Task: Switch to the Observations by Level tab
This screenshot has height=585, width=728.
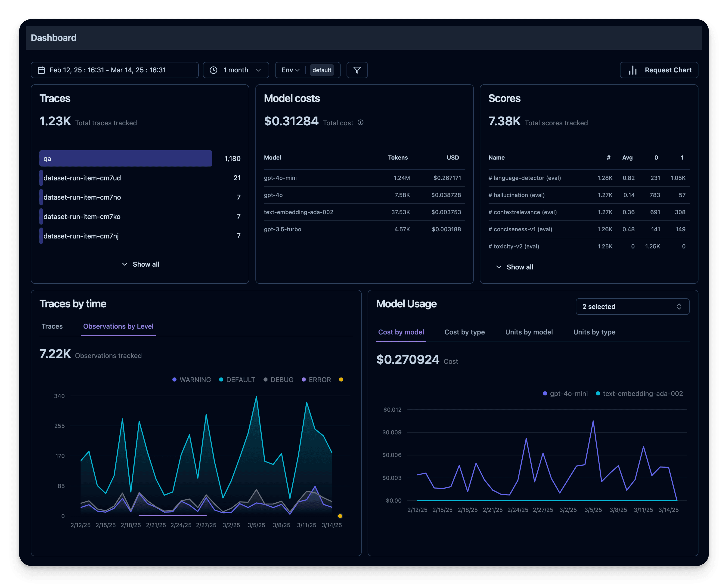Action: (118, 326)
